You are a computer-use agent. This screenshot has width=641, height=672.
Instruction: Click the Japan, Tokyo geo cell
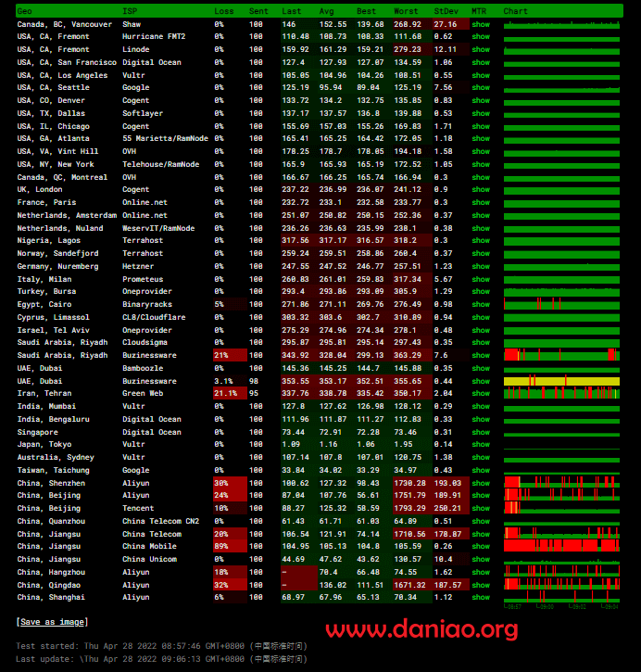(44, 444)
